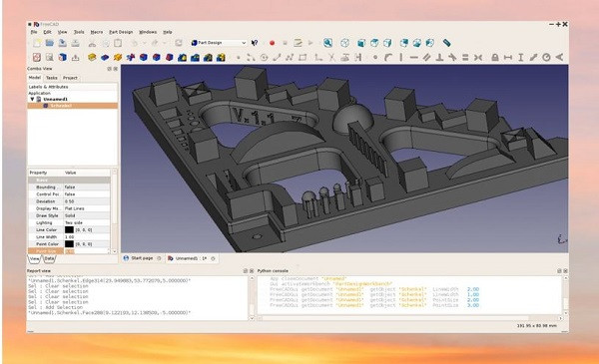Apply symmetry constraint icon
The height and width of the screenshot is (364, 599).
coord(478,57)
